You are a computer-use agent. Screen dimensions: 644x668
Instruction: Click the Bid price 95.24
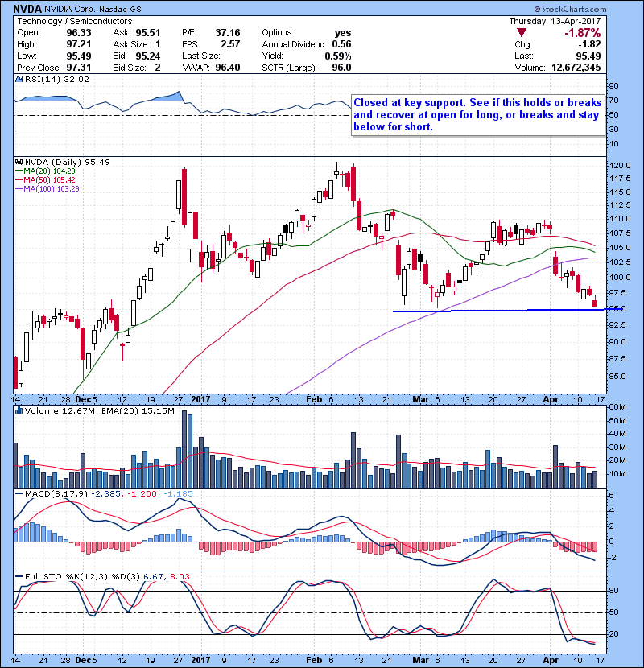click(148, 56)
